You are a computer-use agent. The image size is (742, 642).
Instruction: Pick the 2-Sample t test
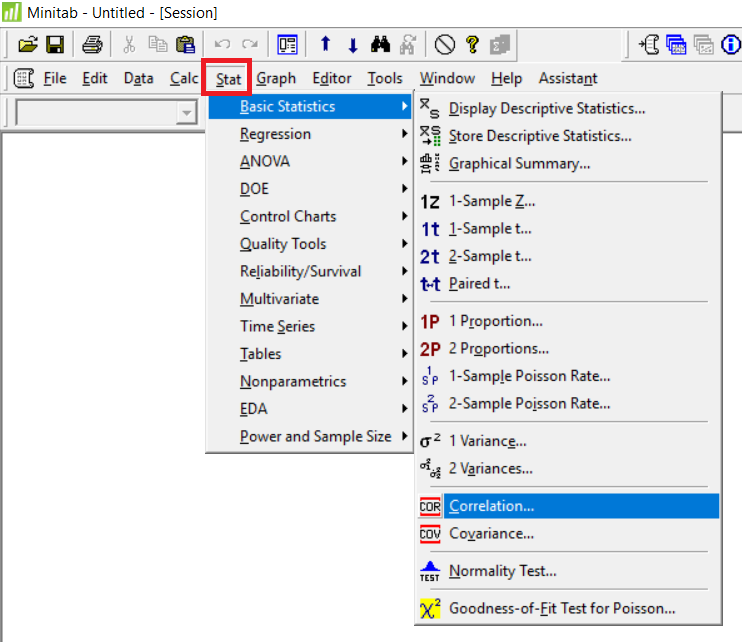click(x=490, y=256)
